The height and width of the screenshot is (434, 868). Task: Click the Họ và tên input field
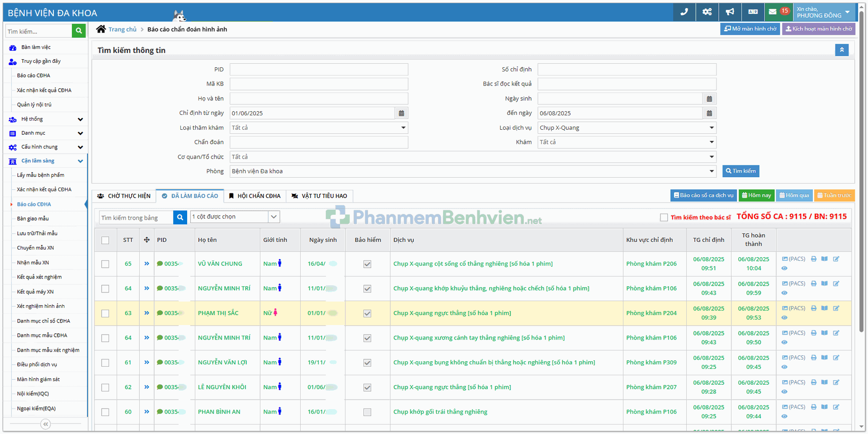tap(319, 99)
